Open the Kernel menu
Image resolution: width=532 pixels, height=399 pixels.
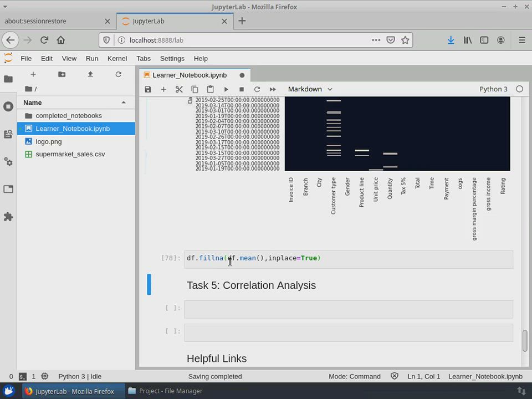pyautogui.click(x=117, y=58)
